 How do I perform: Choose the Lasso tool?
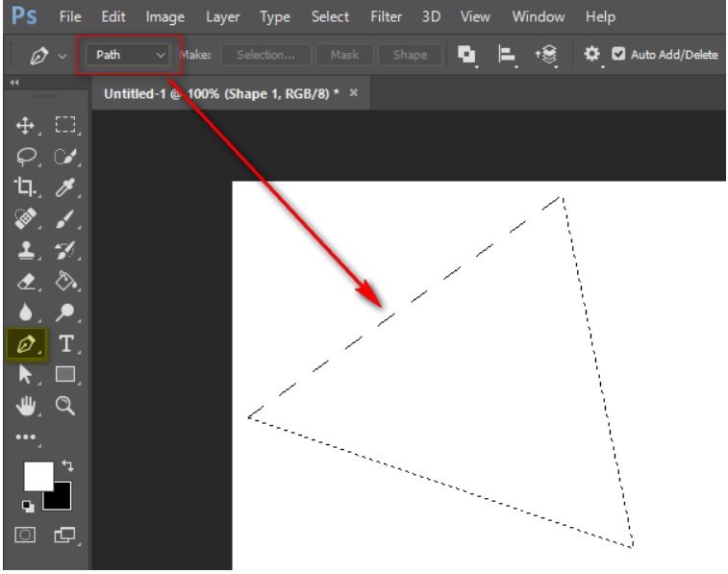point(26,157)
